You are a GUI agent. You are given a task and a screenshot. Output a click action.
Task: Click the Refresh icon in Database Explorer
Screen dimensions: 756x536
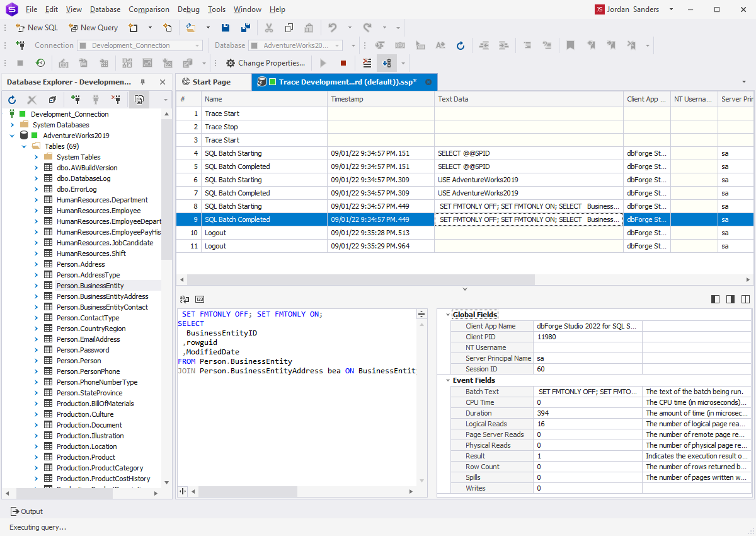[11, 100]
